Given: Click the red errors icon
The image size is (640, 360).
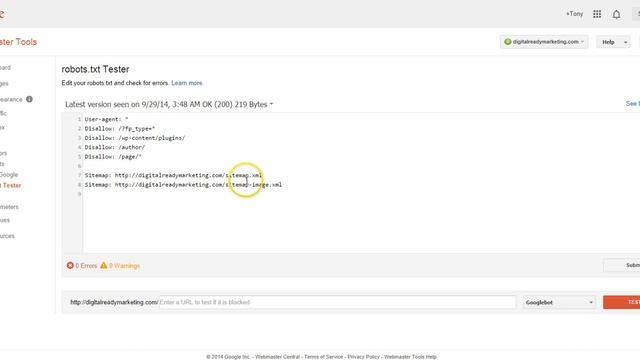Looking at the screenshot, I should pyautogui.click(x=70, y=265).
